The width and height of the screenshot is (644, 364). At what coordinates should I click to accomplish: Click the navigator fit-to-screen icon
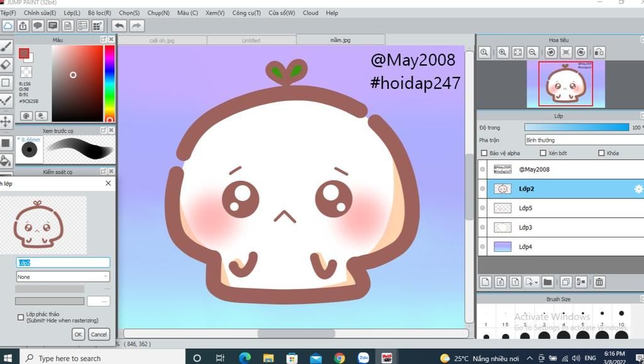click(518, 52)
